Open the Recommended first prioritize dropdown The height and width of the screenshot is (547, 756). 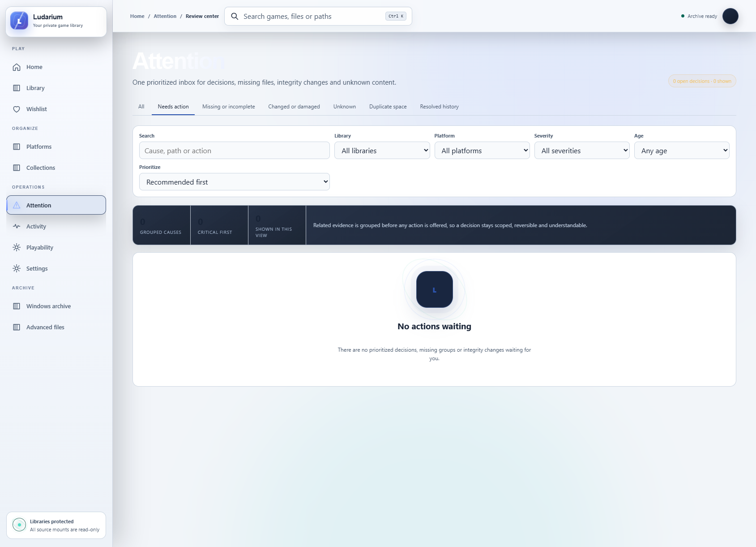(x=235, y=182)
